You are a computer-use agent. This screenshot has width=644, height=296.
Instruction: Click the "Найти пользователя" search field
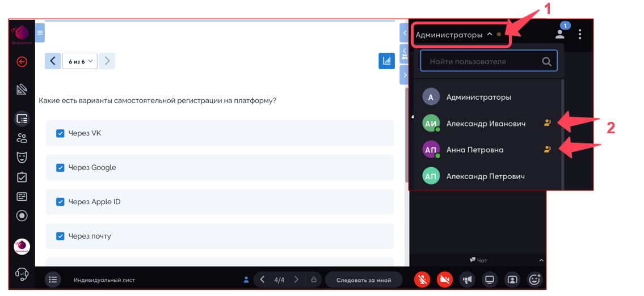click(482, 61)
